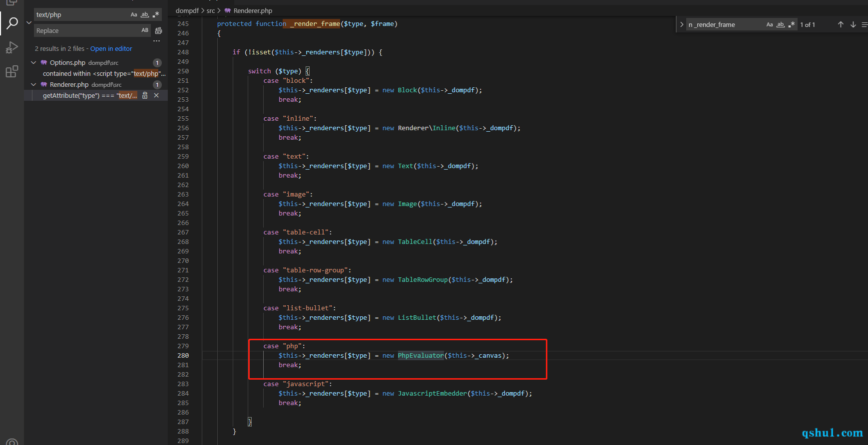Viewport: 868px width, 445px height.
Task: Click the Renderer\Inline class name
Action: (x=427, y=128)
